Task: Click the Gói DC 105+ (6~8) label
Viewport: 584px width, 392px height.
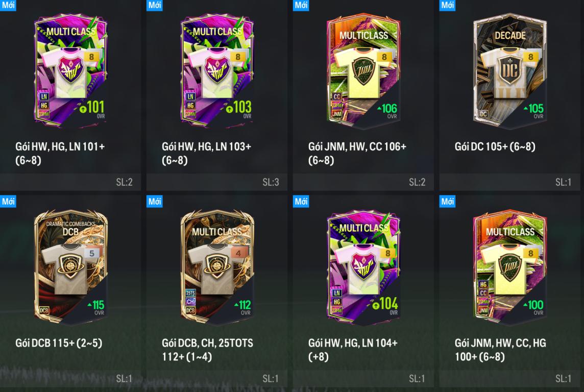Action: (495, 146)
